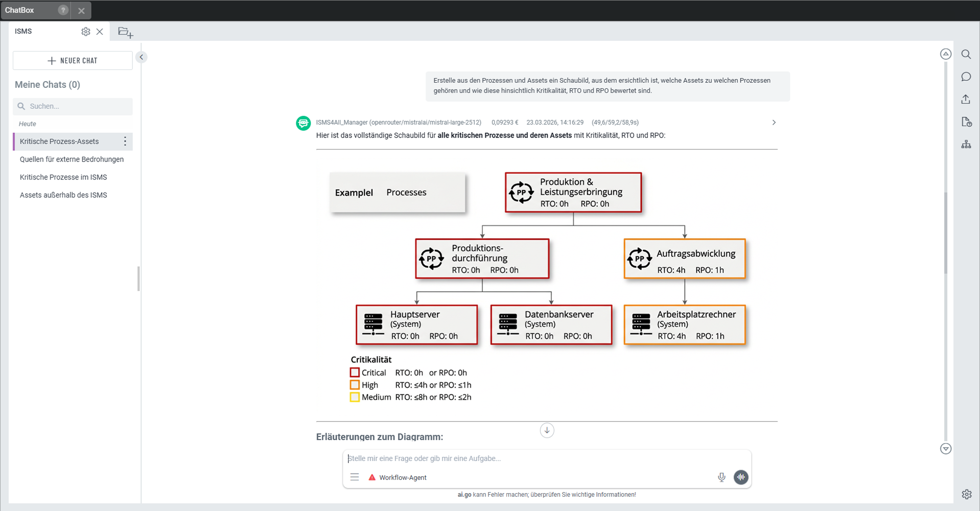
Task: Open the hamburger menu in the input box
Action: (x=355, y=477)
